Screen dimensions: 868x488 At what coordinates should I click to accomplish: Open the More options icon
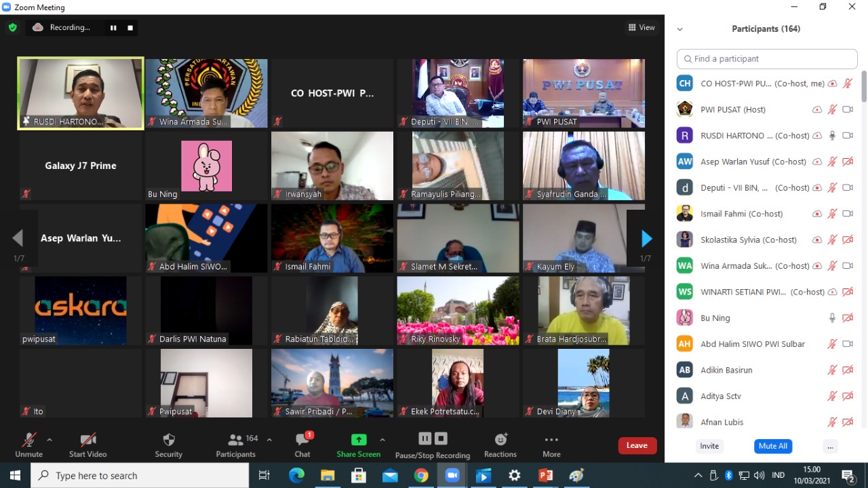click(x=551, y=440)
